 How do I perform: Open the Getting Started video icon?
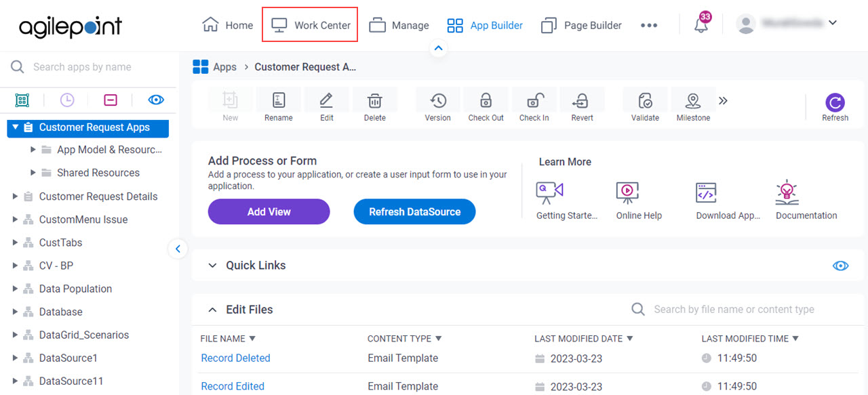549,193
